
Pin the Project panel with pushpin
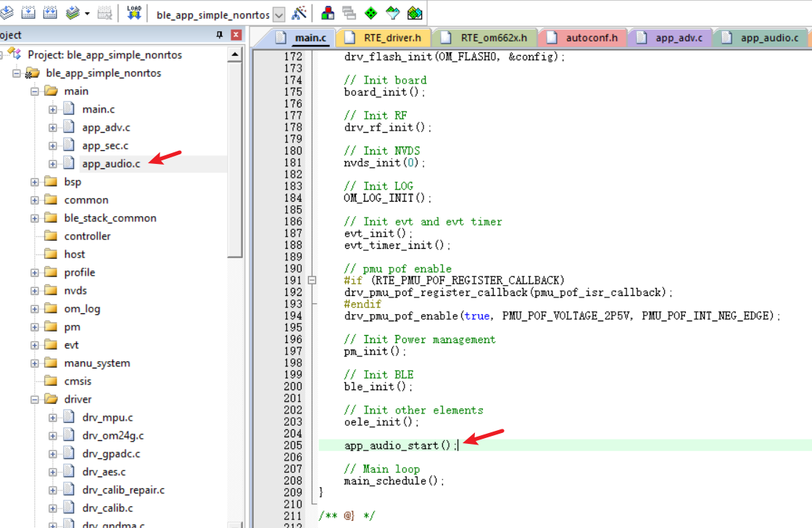[220, 35]
